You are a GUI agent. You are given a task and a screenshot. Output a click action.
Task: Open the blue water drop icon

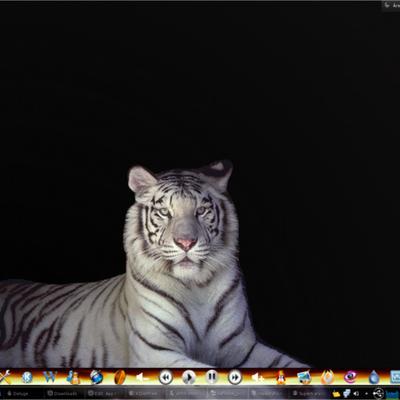374,377
